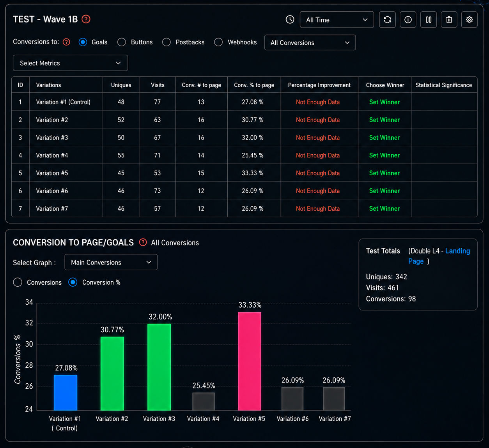Open the Landing Page link in Test Totals
The height and width of the screenshot is (448, 489).
click(457, 251)
